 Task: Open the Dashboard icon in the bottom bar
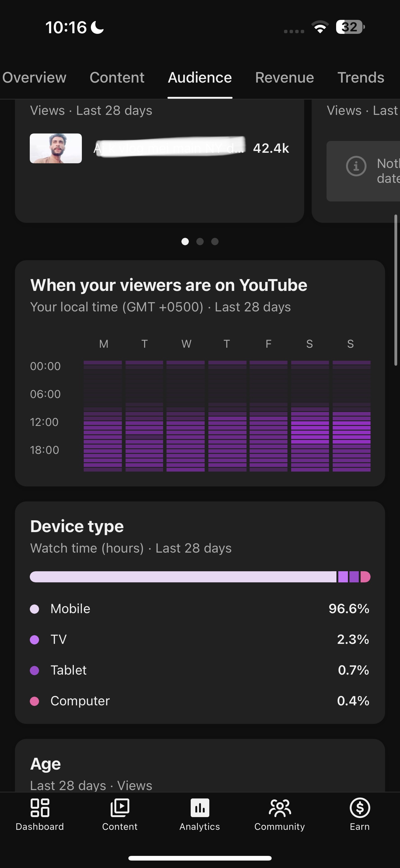coord(40,808)
